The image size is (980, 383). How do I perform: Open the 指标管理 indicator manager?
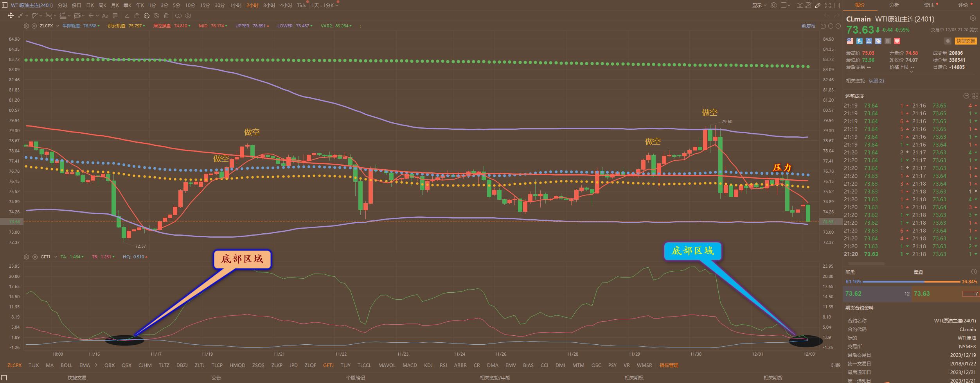point(669,365)
